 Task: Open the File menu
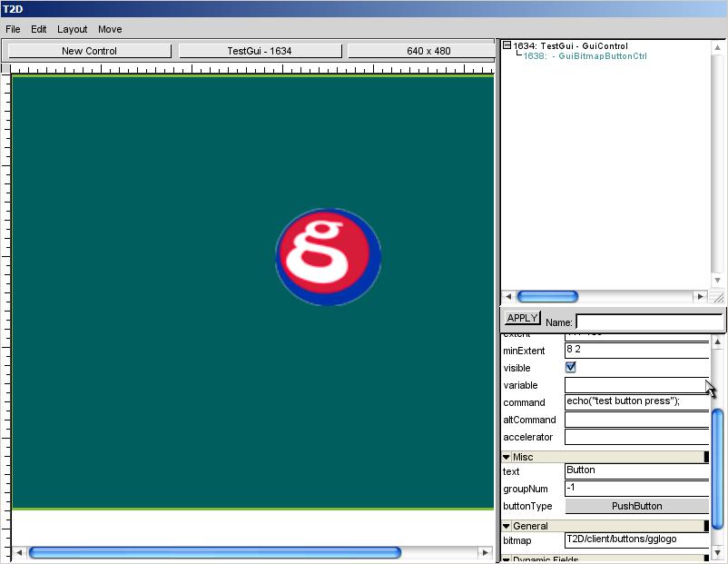point(13,29)
